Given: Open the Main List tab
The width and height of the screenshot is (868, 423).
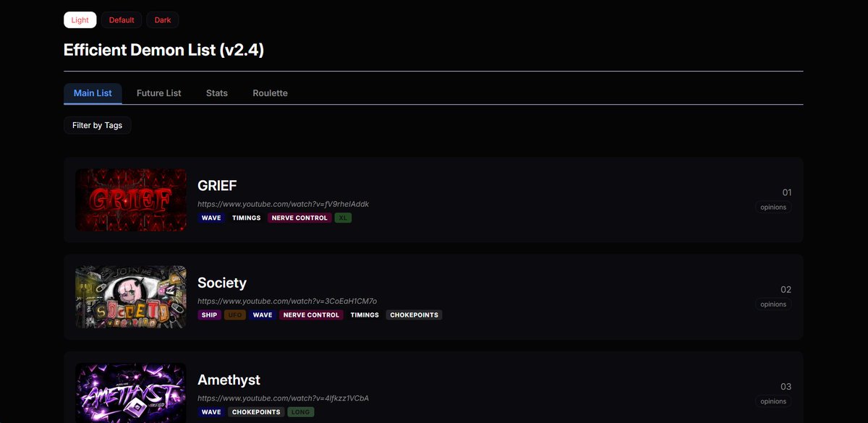Looking at the screenshot, I should pyautogui.click(x=93, y=93).
